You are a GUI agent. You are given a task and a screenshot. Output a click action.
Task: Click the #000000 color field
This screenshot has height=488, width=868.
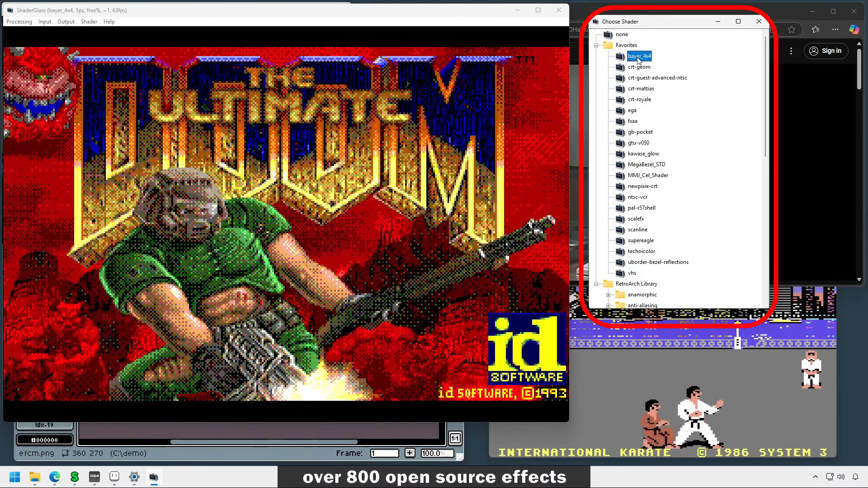click(44, 440)
